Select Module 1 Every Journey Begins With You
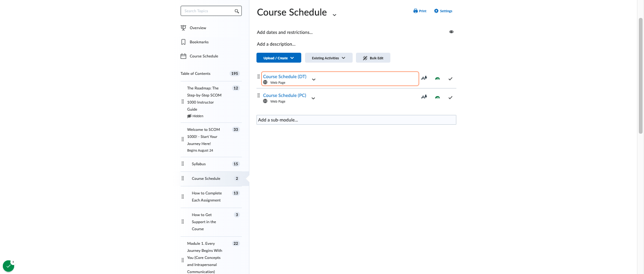 point(205,258)
